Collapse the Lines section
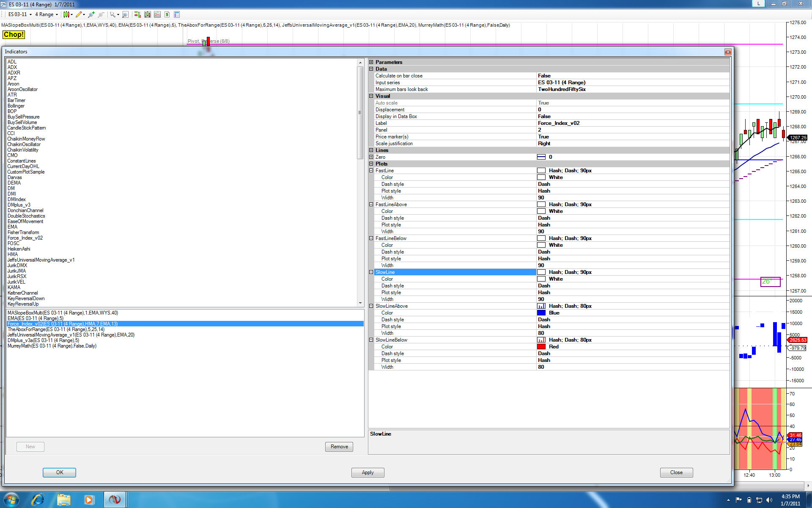 [x=371, y=150]
